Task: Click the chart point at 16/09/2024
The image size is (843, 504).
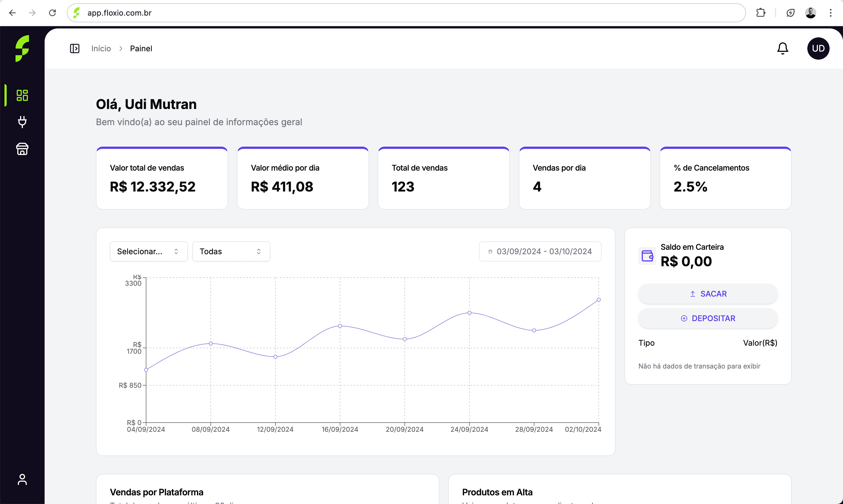Action: (340, 326)
